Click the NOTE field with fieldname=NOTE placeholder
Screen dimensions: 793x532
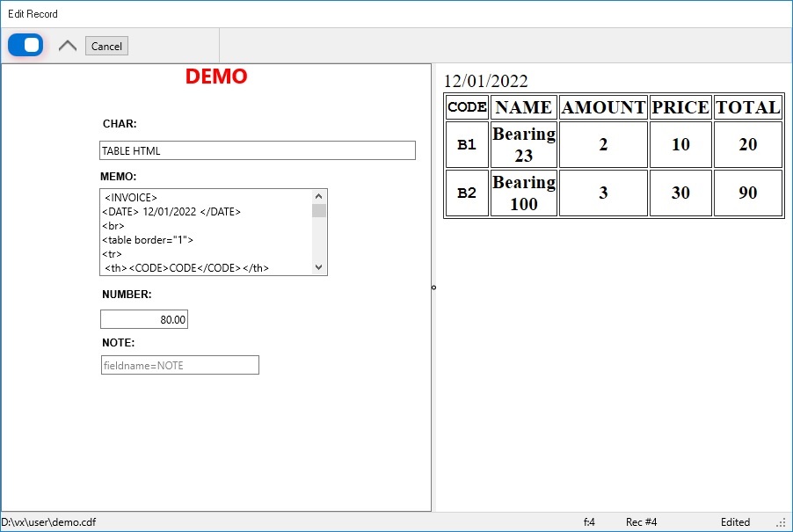[179, 365]
